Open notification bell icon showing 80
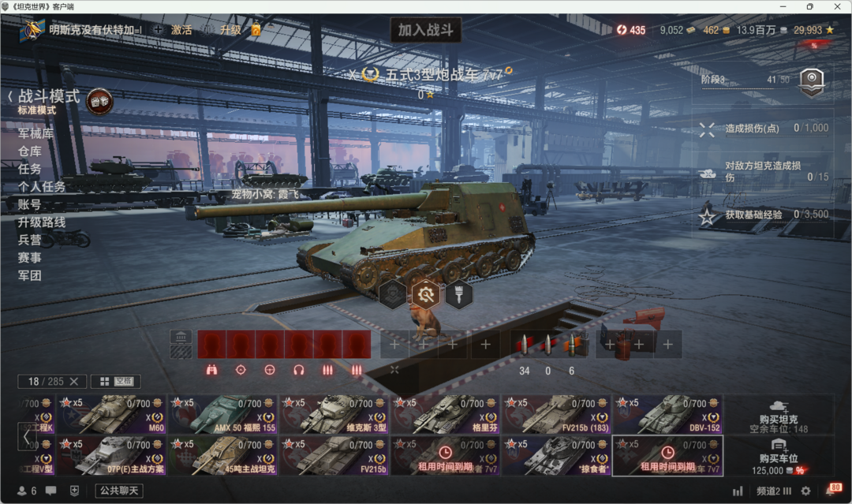The width and height of the screenshot is (852, 504). pyautogui.click(x=834, y=489)
